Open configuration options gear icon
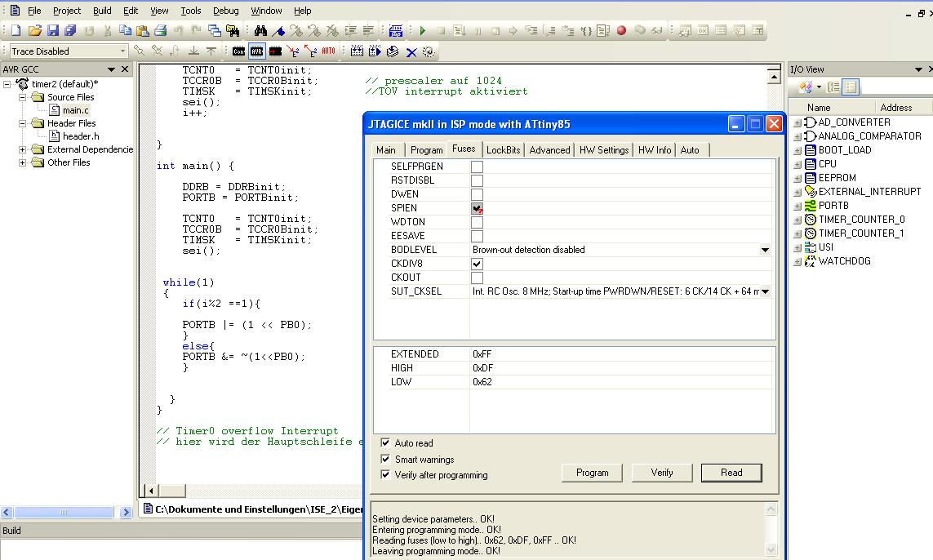The height and width of the screenshot is (560, 933). (x=429, y=51)
